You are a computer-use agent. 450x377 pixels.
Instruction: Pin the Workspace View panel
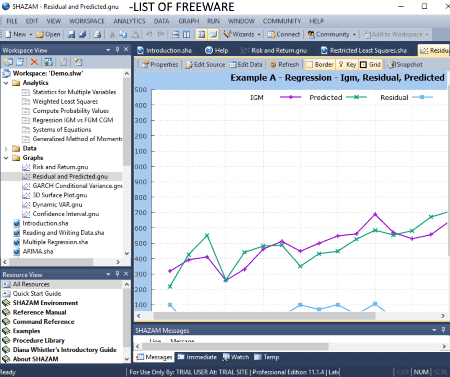[117, 50]
